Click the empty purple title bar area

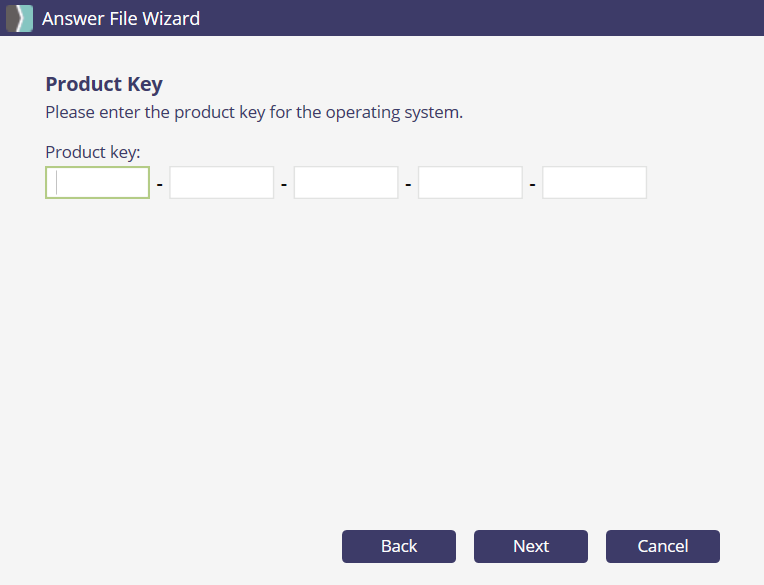[480, 18]
